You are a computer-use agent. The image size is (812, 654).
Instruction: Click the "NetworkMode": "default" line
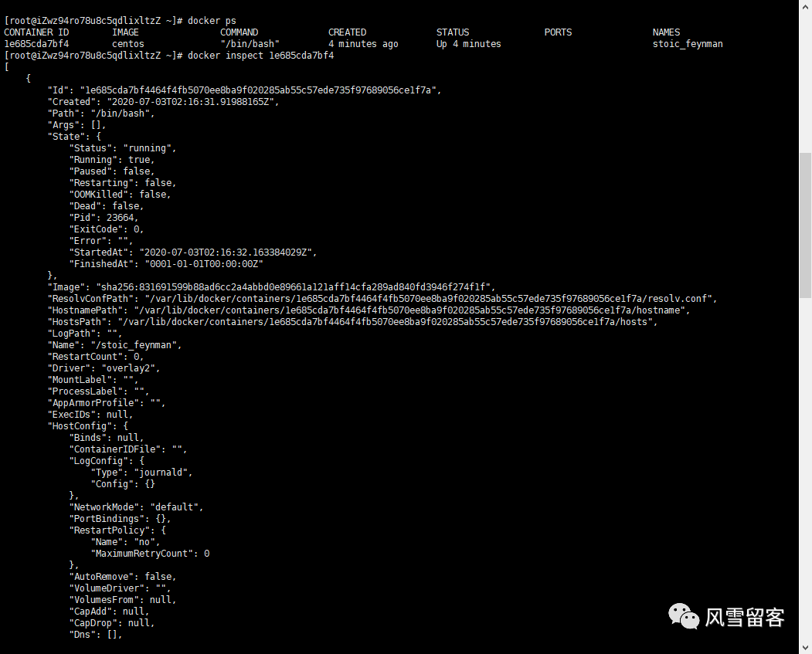click(136, 507)
